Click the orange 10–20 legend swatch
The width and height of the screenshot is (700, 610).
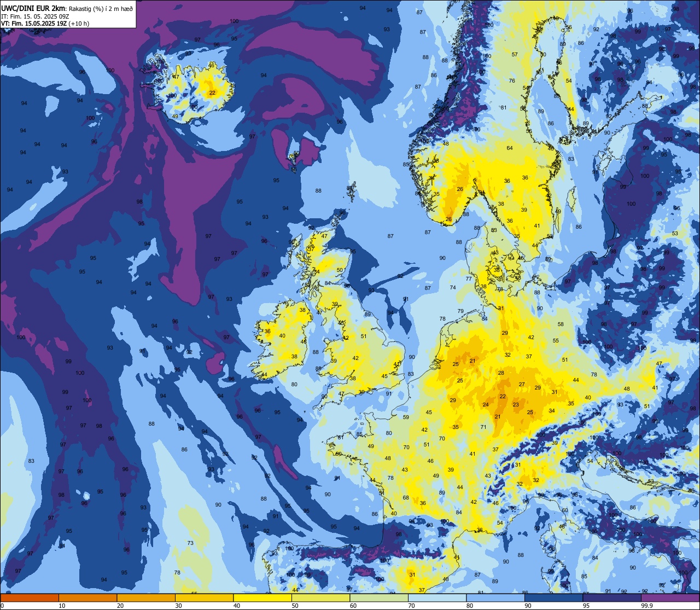point(87,597)
